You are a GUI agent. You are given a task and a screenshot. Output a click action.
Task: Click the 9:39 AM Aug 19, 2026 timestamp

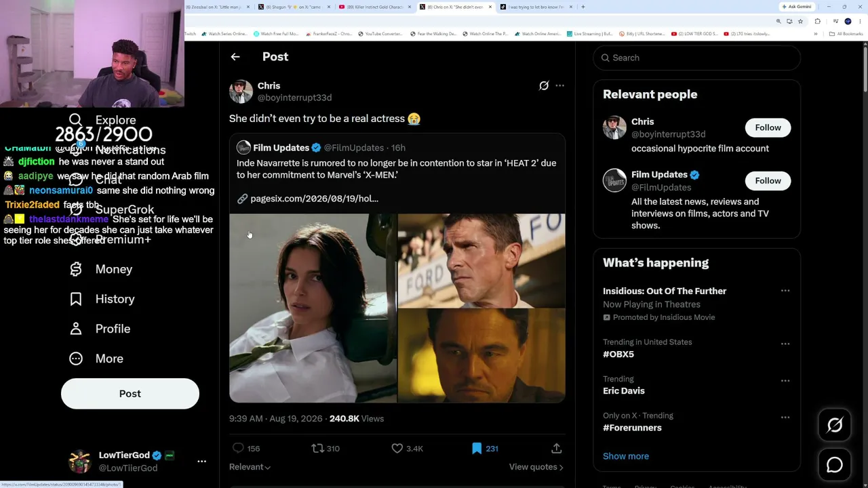pyautogui.click(x=276, y=419)
